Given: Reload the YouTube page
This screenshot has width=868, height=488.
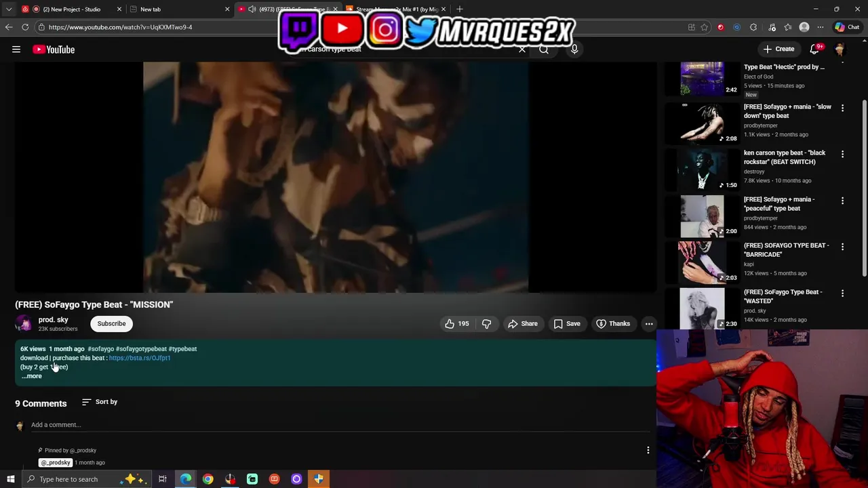Looking at the screenshot, I should point(25,27).
